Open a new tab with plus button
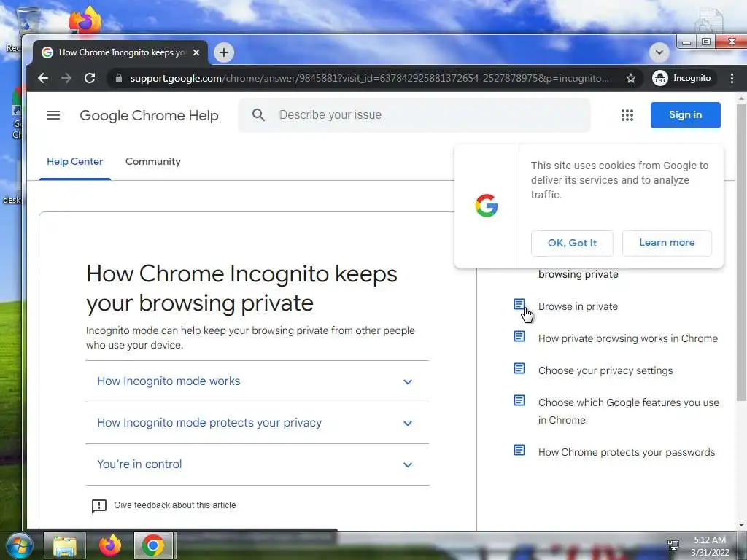This screenshot has width=747, height=560. (224, 52)
